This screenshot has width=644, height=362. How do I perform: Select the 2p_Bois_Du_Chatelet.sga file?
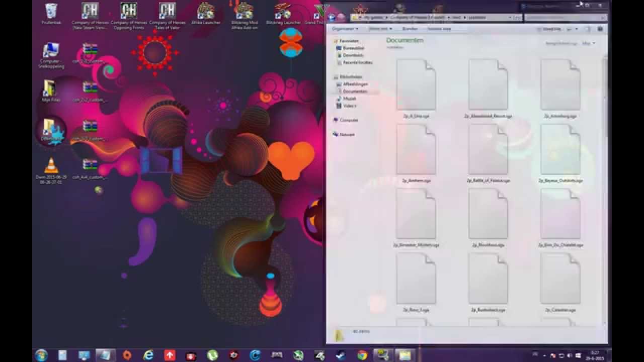point(560,218)
